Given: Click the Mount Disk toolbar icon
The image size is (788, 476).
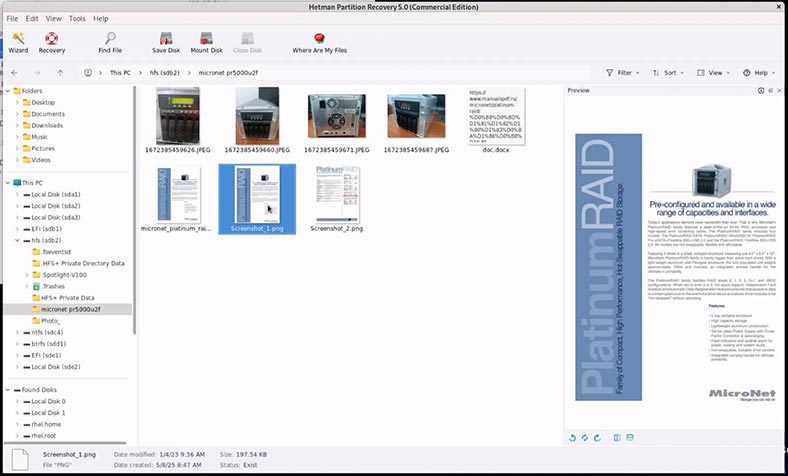Looking at the screenshot, I should click(206, 42).
